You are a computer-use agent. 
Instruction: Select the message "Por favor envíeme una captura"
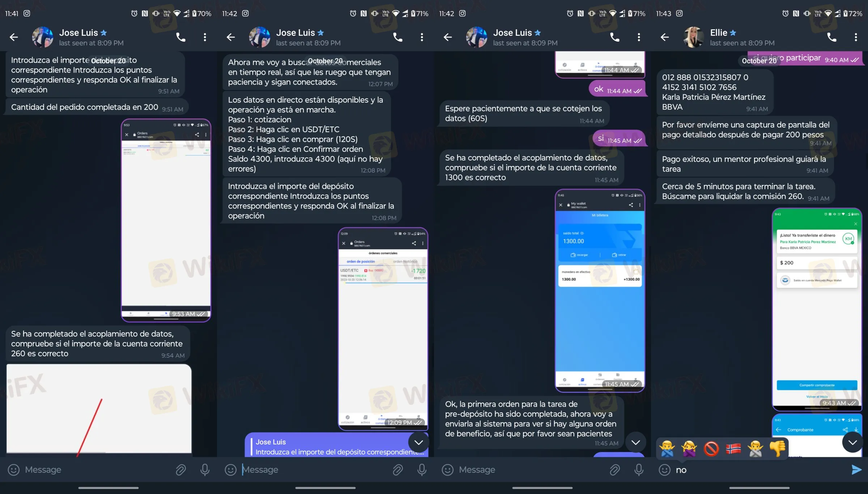click(x=747, y=132)
